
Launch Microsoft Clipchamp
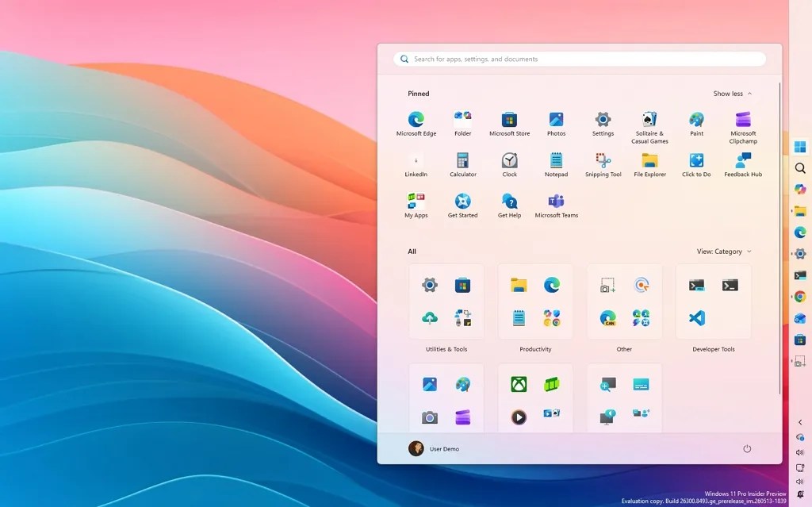coord(743,128)
